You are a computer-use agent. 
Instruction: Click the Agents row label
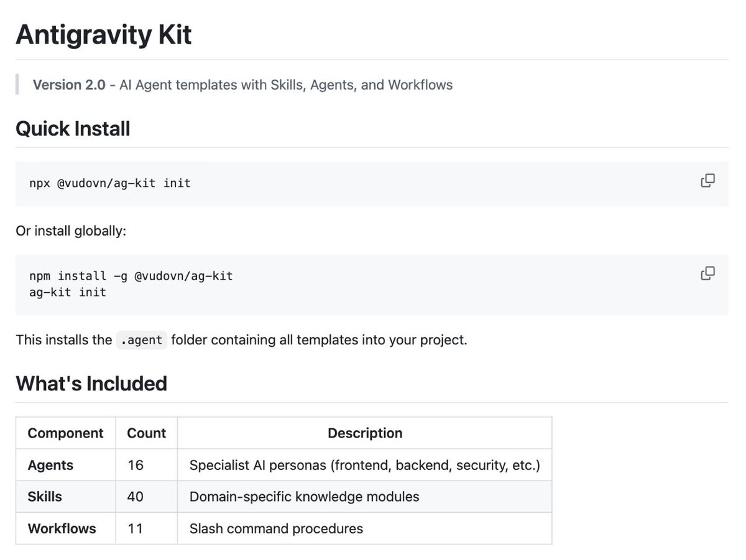click(50, 465)
